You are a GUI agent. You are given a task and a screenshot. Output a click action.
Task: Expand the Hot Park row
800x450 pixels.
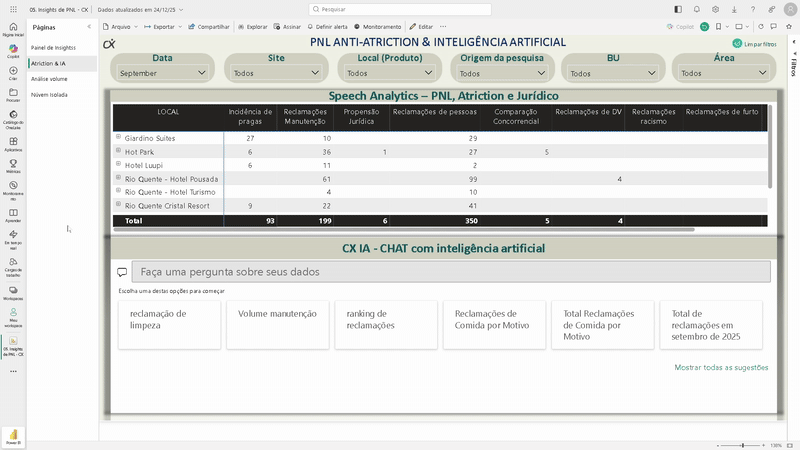(118, 151)
